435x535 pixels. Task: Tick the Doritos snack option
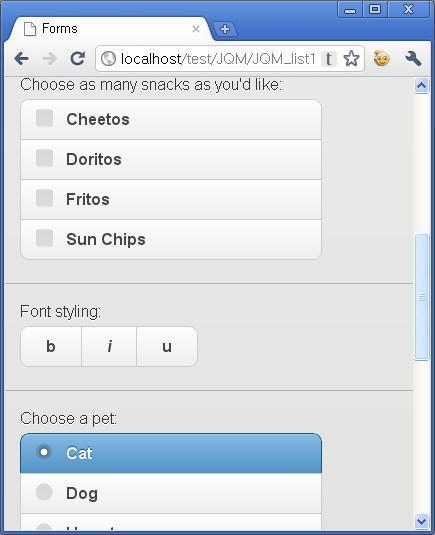[171, 159]
